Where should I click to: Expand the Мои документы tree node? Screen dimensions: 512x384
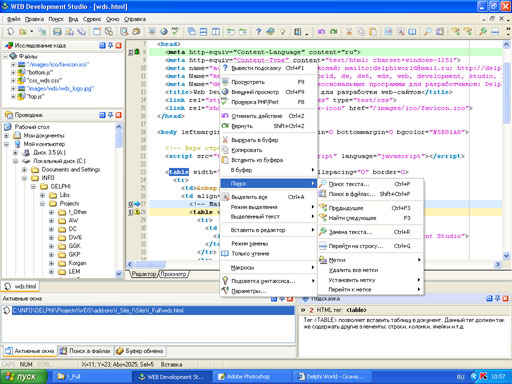[x=6, y=136]
